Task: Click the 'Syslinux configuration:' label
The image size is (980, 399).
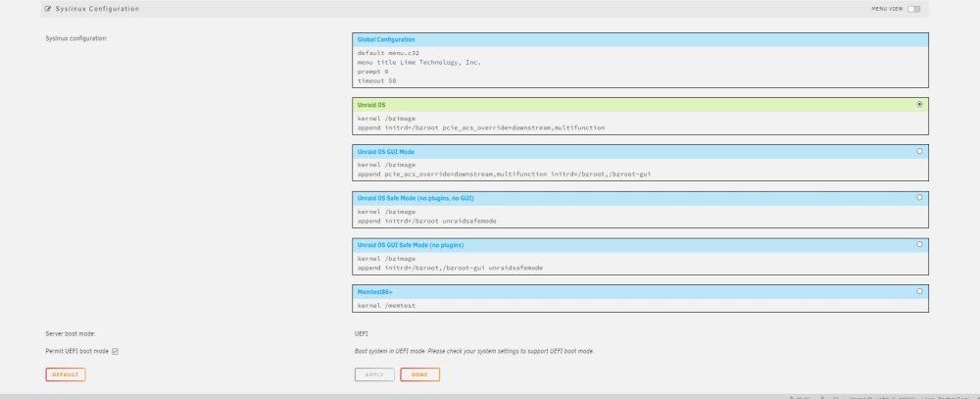Action: click(x=76, y=38)
